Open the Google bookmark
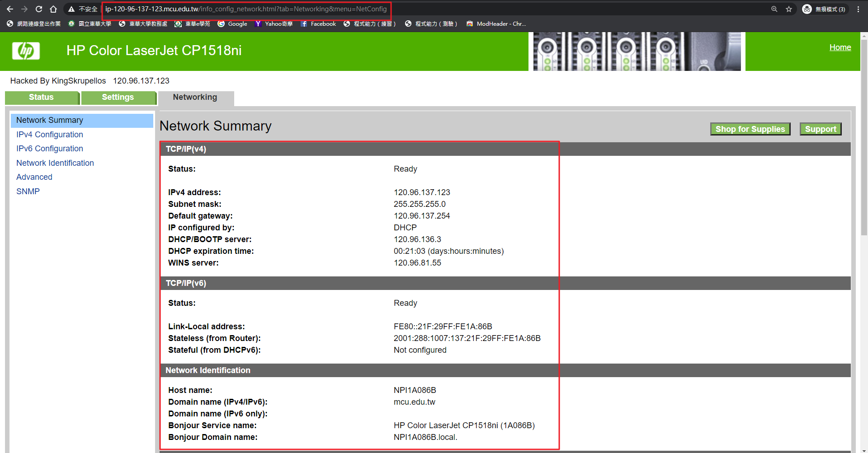 (x=232, y=23)
